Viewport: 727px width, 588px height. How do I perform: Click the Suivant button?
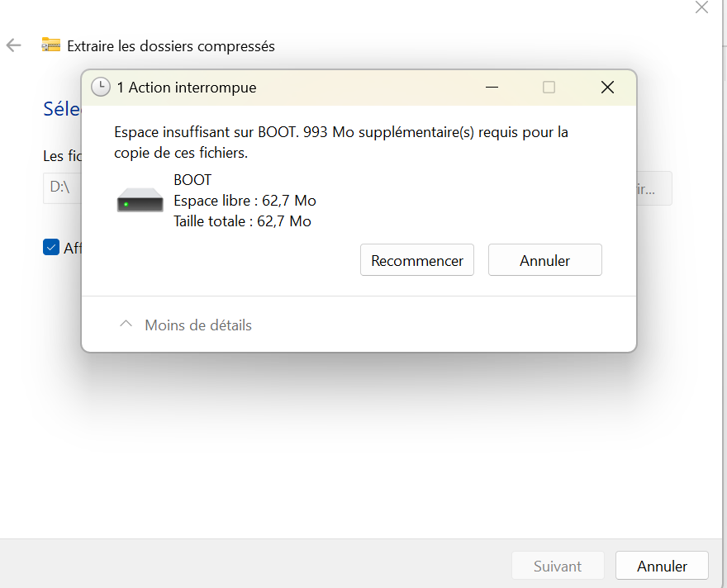558,566
